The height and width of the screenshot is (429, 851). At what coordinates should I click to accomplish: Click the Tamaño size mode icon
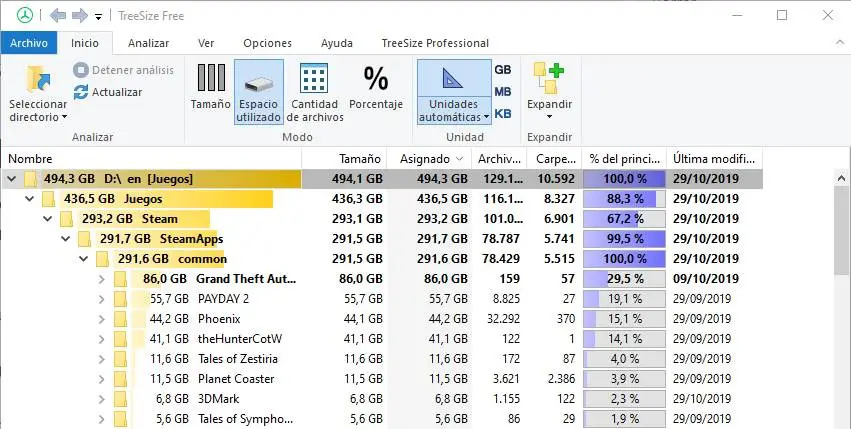point(210,78)
